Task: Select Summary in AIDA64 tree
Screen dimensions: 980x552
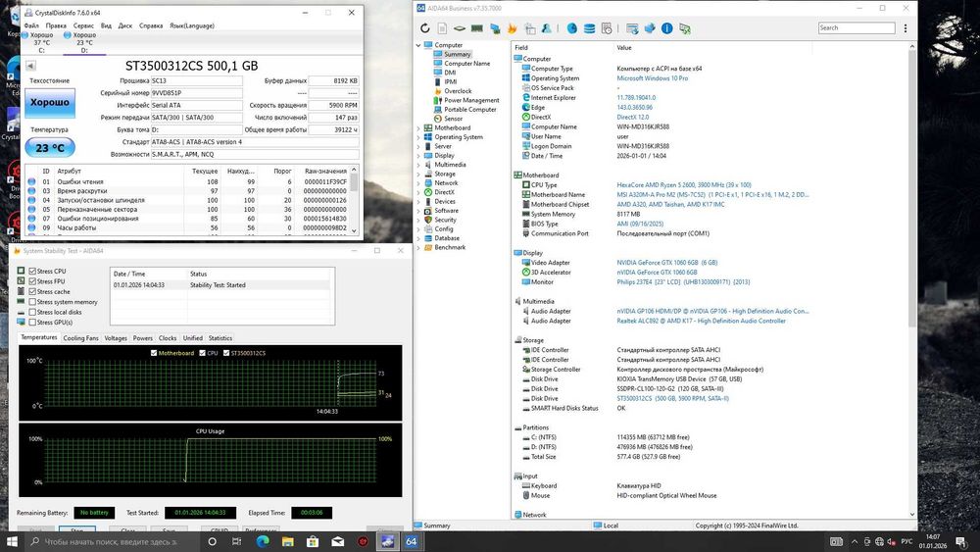Action: point(457,54)
